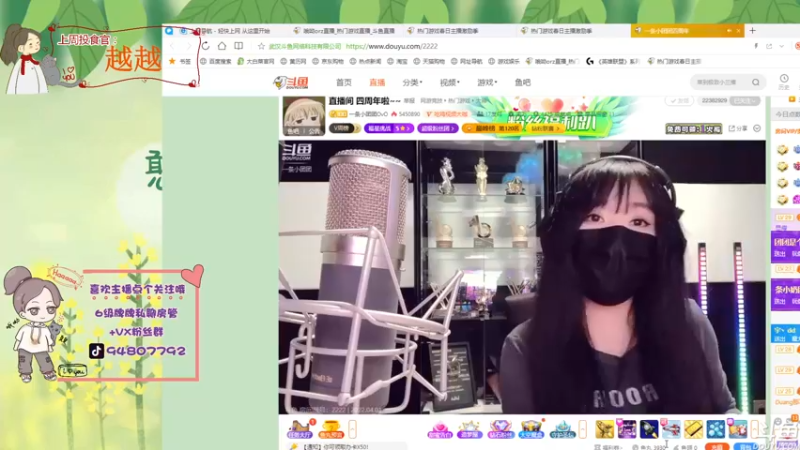Image resolution: width=800 pixels, height=450 pixels.
Task: Send the purple starry night gift
Action: tap(627, 429)
